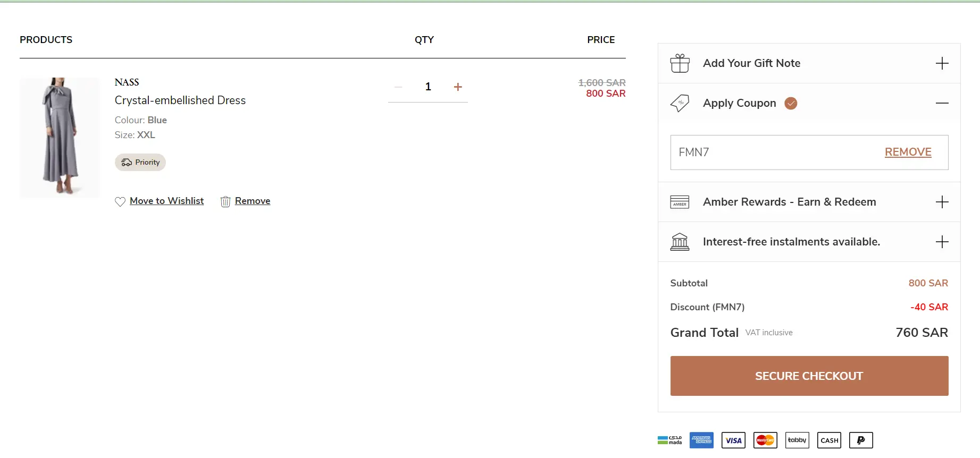This screenshot has width=980, height=458.
Task: Click the struck-through 1,600 SAR price
Action: pos(602,83)
